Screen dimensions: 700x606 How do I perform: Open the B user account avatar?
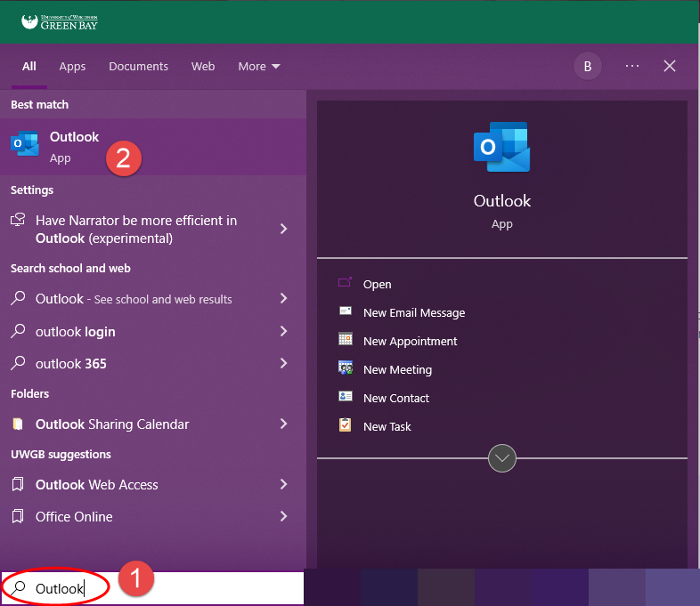(x=588, y=66)
